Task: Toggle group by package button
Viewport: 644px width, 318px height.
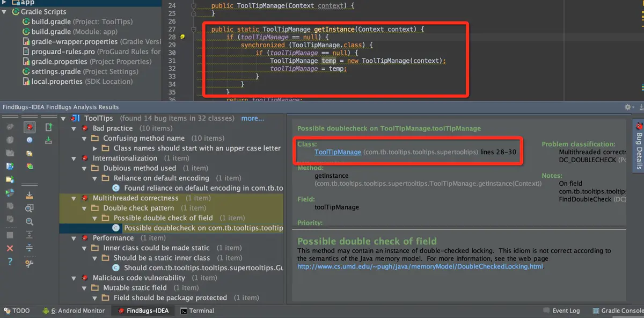Action: click(29, 154)
